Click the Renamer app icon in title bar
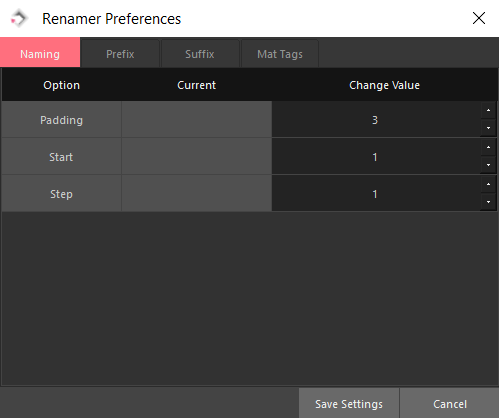Viewport: 499px width, 418px height. click(x=19, y=19)
